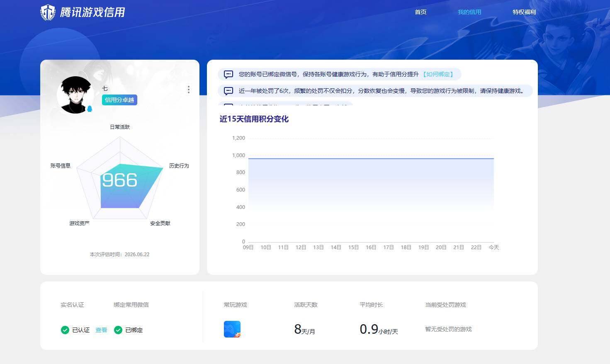Click the user avatar picture
Screen dimensions: 610x364
click(76, 95)
